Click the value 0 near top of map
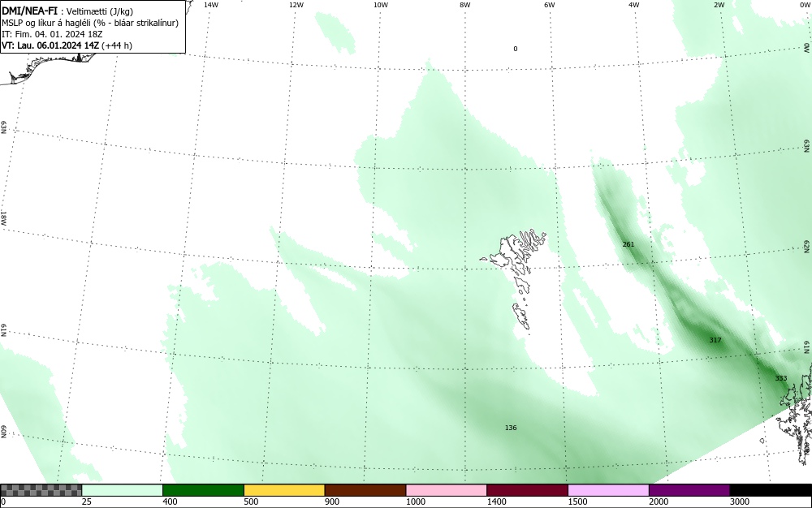Viewport: 812px width, 508px height. [x=516, y=49]
